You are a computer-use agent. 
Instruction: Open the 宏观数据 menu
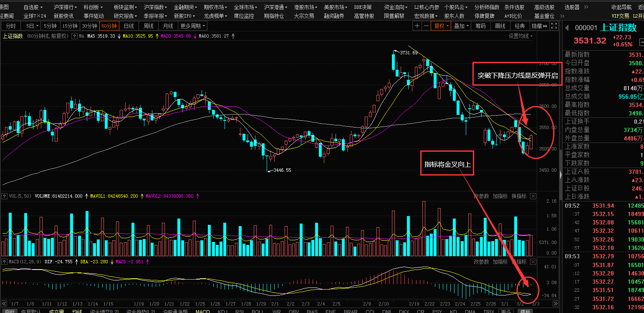(426, 16)
